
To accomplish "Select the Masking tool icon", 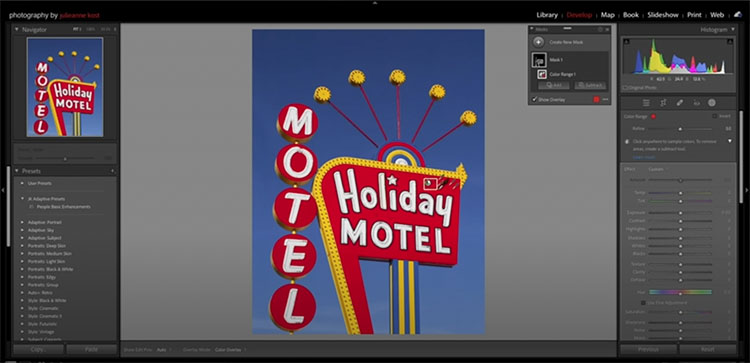I will [x=712, y=103].
